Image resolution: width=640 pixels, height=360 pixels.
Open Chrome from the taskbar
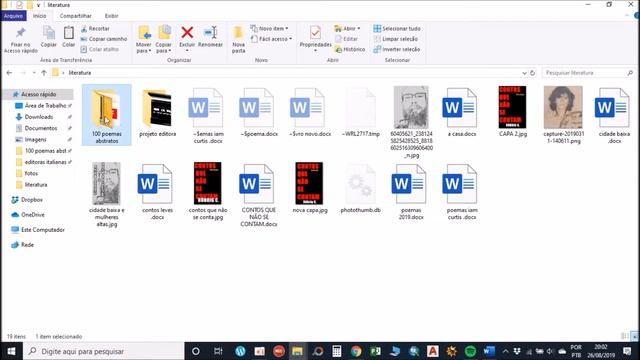[356, 351]
